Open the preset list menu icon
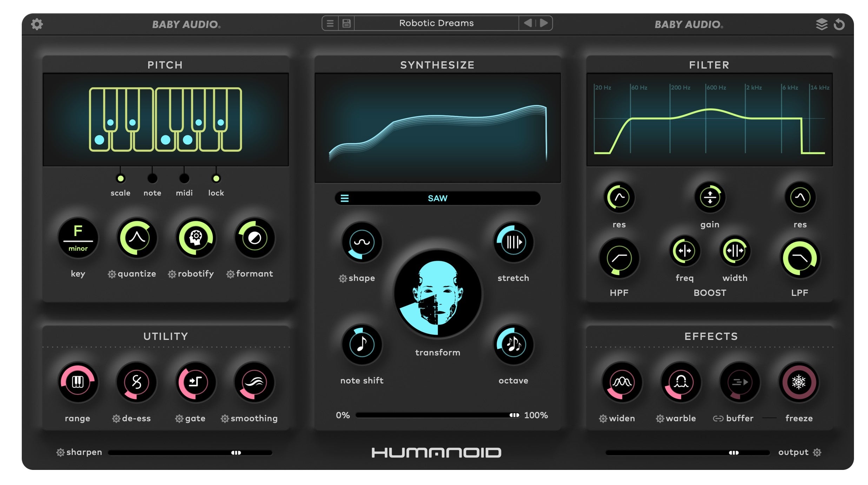Screen dimensions: 868x485 [330, 23]
